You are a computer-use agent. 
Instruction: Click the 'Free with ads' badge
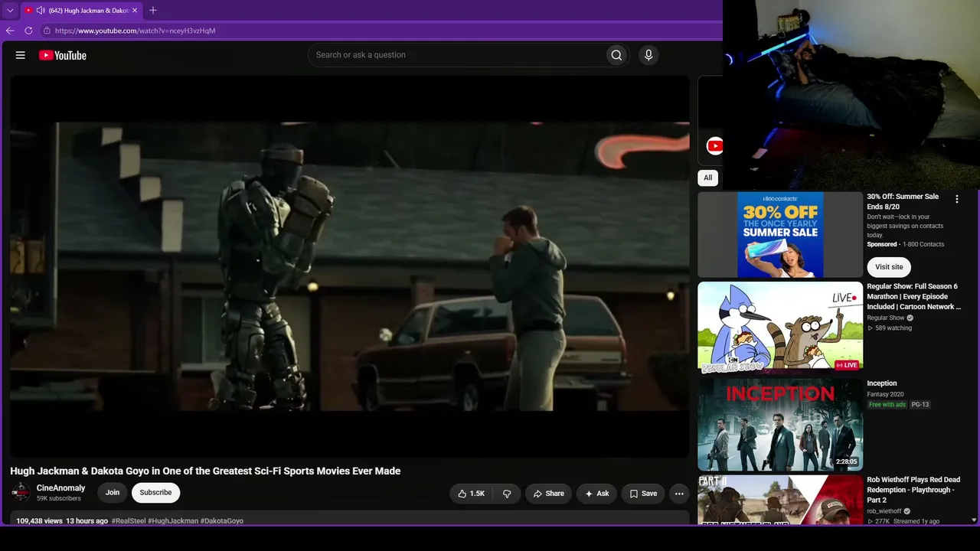[x=887, y=404]
